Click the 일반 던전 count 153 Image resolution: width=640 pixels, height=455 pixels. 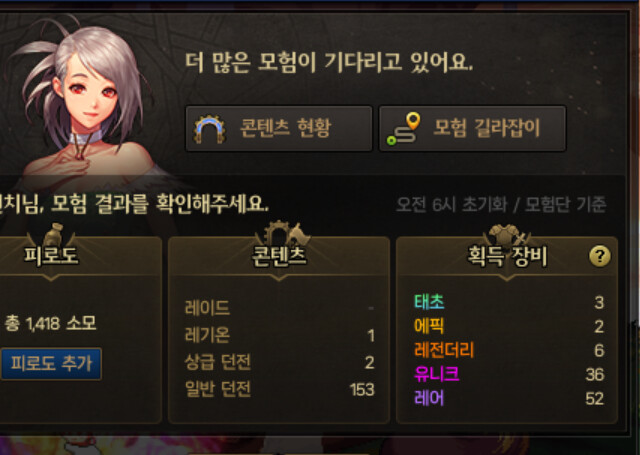(x=362, y=390)
